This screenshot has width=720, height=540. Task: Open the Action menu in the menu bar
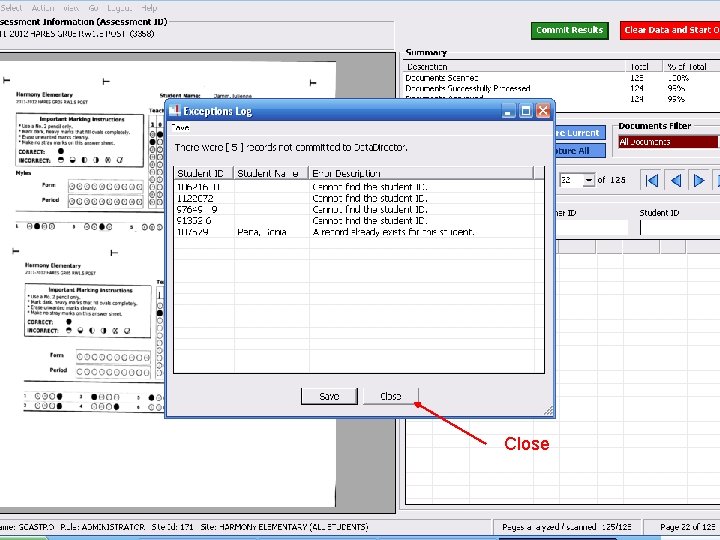43,8
